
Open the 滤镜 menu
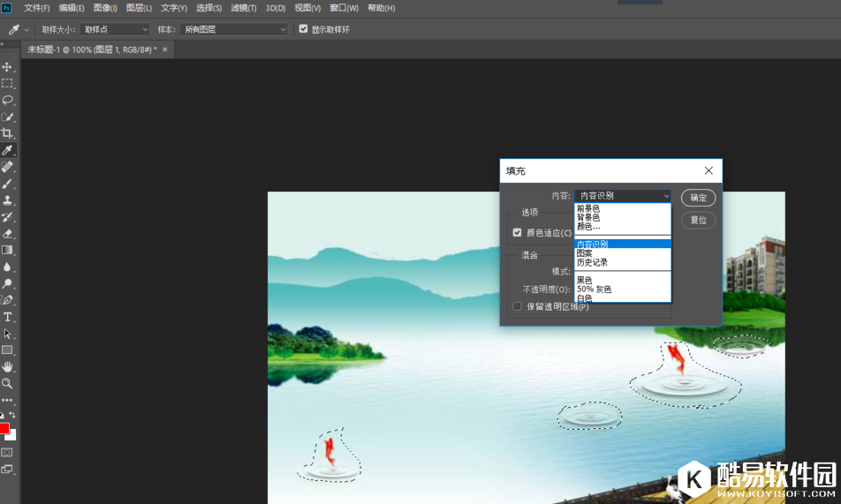tap(243, 8)
